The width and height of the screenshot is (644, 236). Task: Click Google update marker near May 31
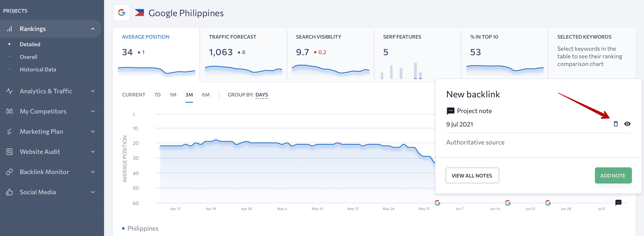pyautogui.click(x=437, y=203)
